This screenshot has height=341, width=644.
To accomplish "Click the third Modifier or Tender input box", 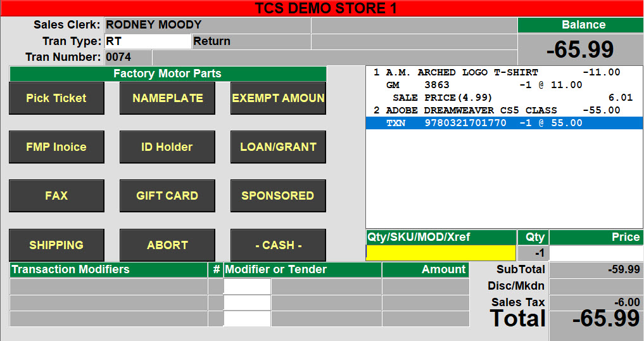I will click(x=247, y=318).
